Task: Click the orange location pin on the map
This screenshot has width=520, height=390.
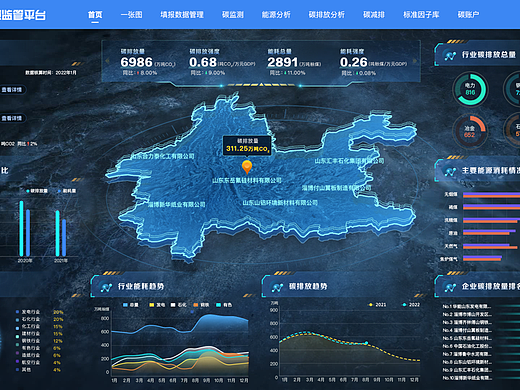Action: point(247,167)
